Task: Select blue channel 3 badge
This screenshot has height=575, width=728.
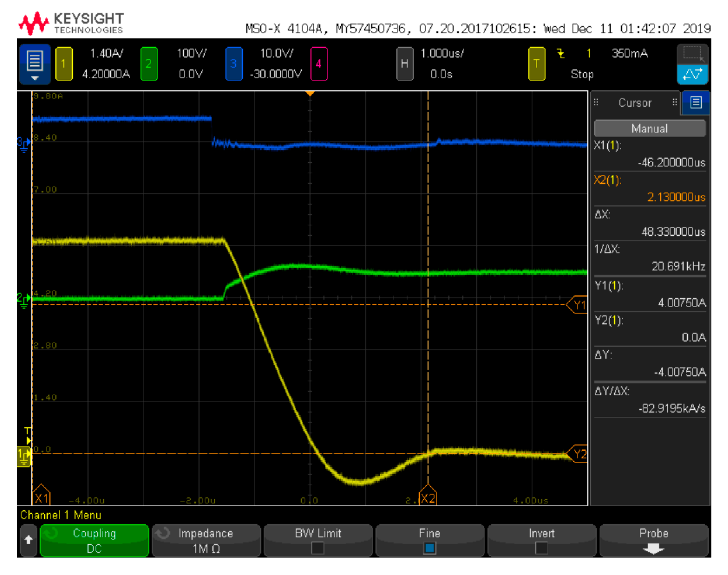Action: pyautogui.click(x=234, y=64)
